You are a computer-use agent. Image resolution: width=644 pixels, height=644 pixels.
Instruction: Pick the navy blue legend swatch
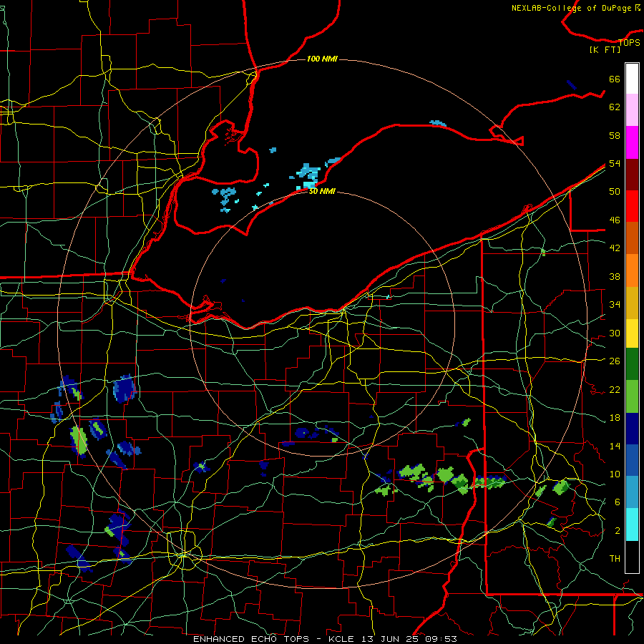[x=632, y=429]
